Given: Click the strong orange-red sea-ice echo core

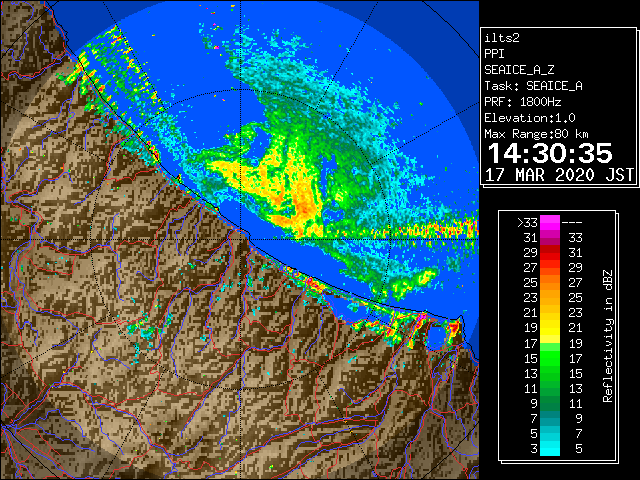Looking at the screenshot, I should 303,208.
